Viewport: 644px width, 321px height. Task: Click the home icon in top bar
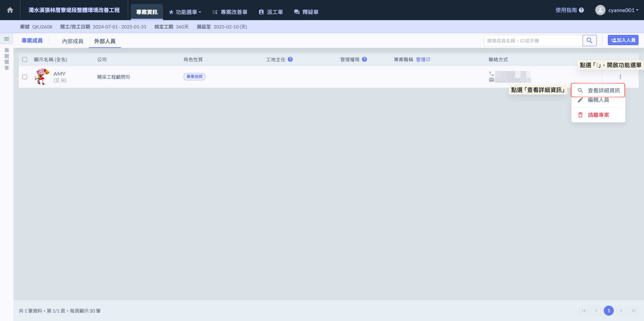point(10,10)
